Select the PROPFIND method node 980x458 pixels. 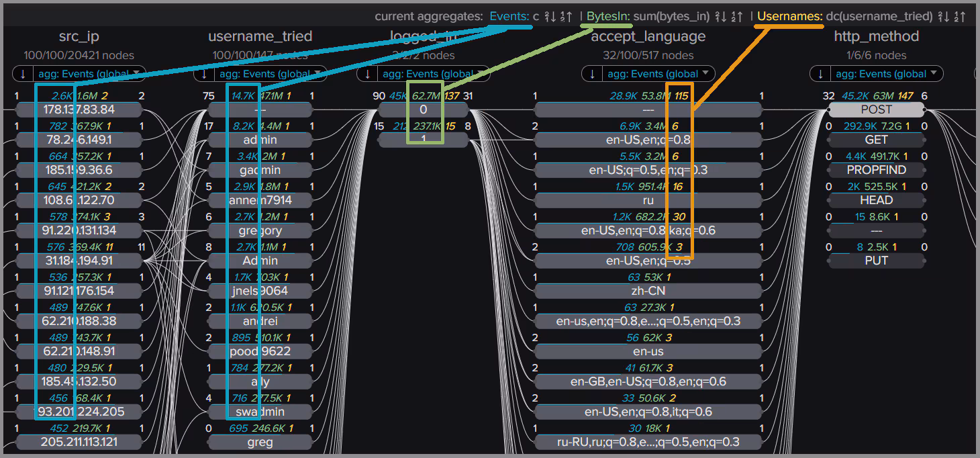[876, 170]
